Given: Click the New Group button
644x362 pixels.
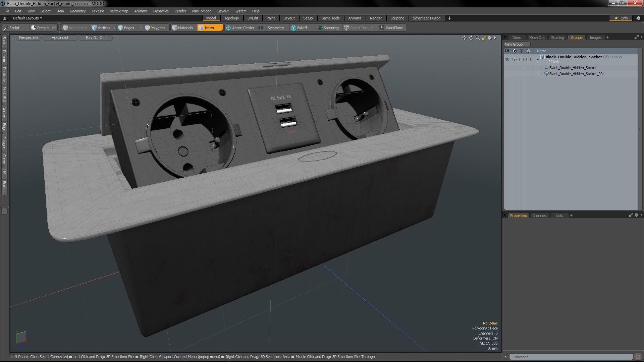Looking at the screenshot, I should point(517,44).
